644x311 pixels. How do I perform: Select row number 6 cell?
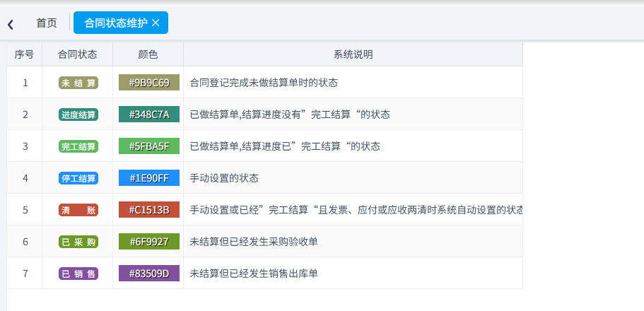(25, 242)
